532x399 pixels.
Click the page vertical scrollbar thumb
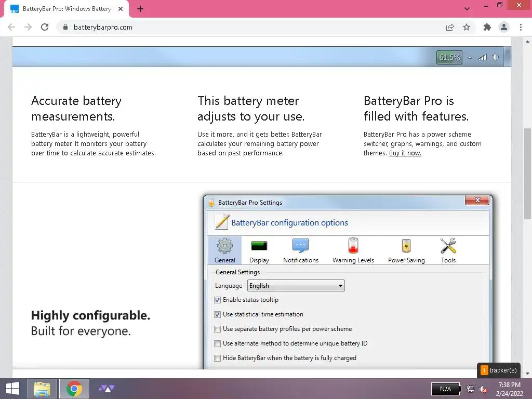point(527,174)
